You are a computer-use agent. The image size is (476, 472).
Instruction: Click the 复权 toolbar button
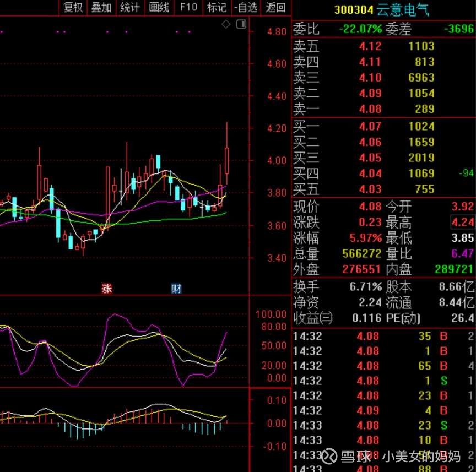(x=73, y=7)
